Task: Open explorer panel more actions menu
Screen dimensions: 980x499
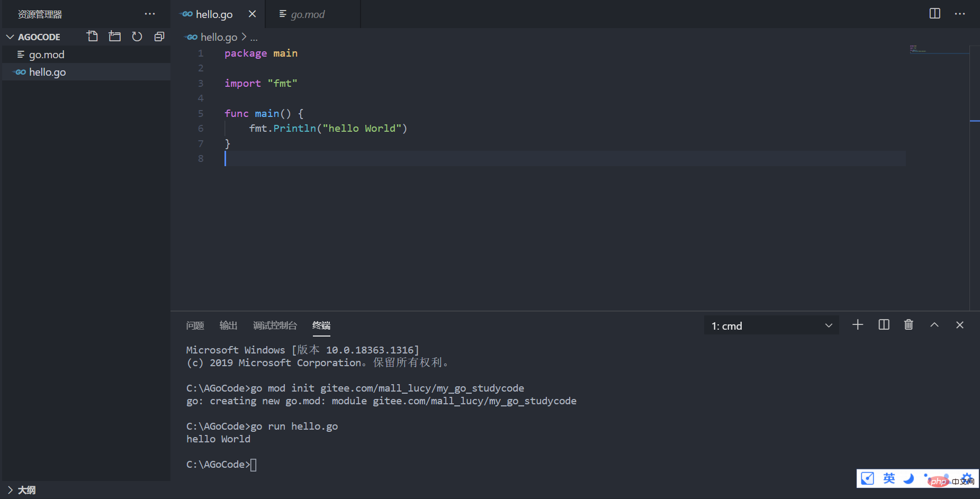Action: click(x=150, y=14)
